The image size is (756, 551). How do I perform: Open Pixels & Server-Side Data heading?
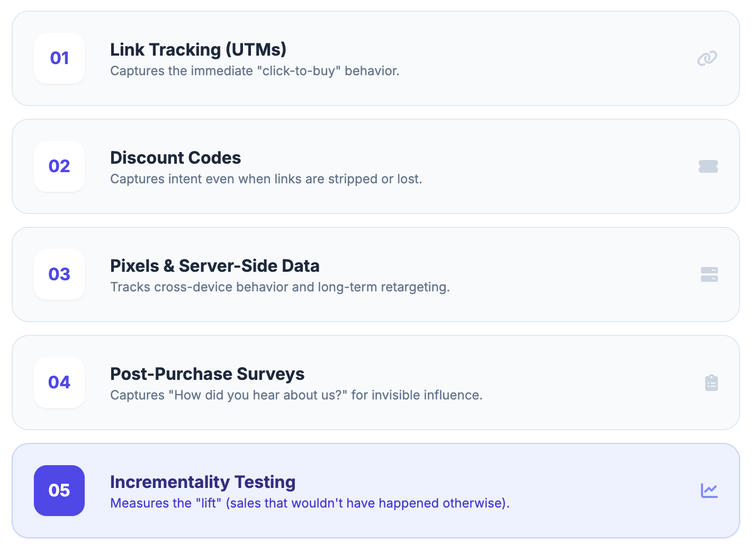214,266
